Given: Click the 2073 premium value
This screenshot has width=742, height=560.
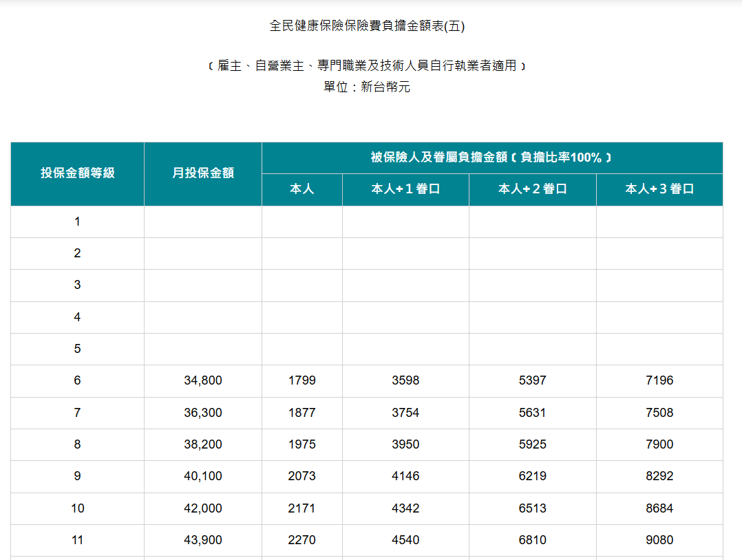Looking at the screenshot, I should point(302,476).
